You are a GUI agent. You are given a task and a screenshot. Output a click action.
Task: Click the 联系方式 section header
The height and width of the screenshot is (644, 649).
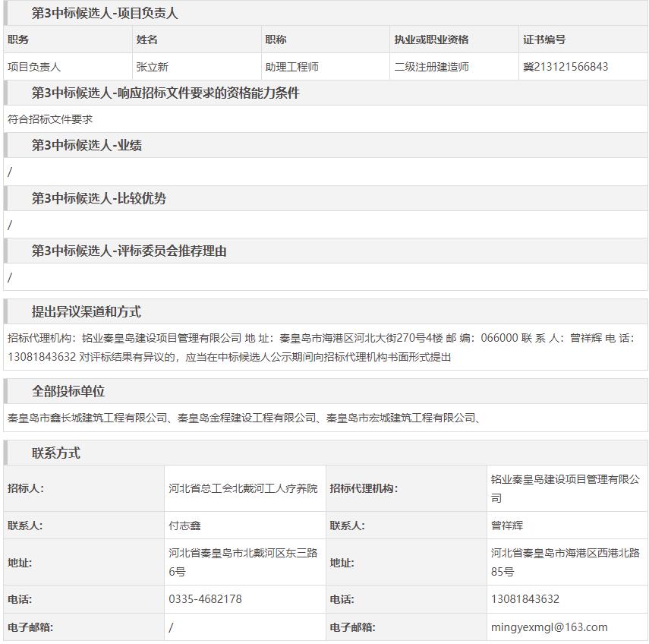[x=55, y=453]
